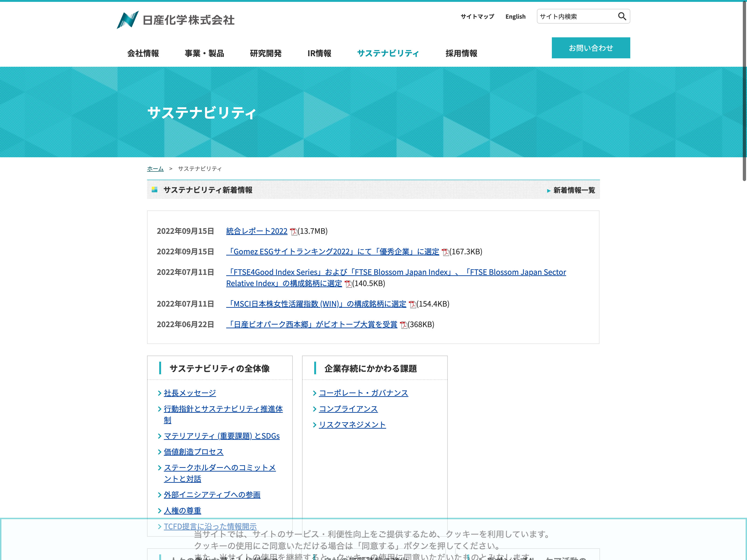Click PDF icon beside Gomez ESG ranking link
Screen dimensions: 747x560
[x=445, y=252]
